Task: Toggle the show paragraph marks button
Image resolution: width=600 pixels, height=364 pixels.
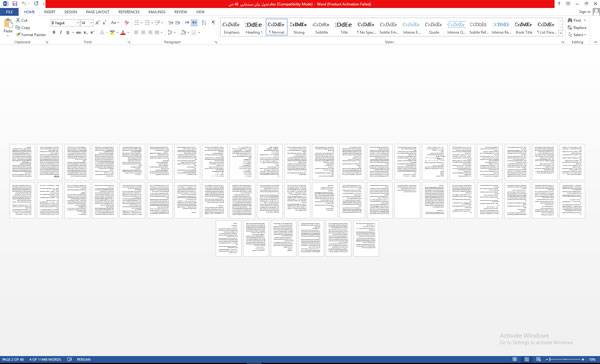Action: coord(213,23)
